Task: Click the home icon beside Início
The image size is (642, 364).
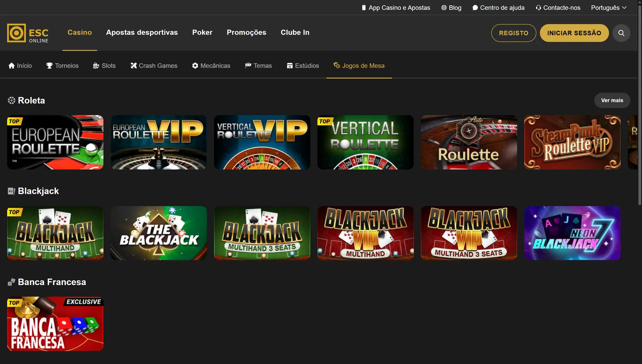Action: 12,65
